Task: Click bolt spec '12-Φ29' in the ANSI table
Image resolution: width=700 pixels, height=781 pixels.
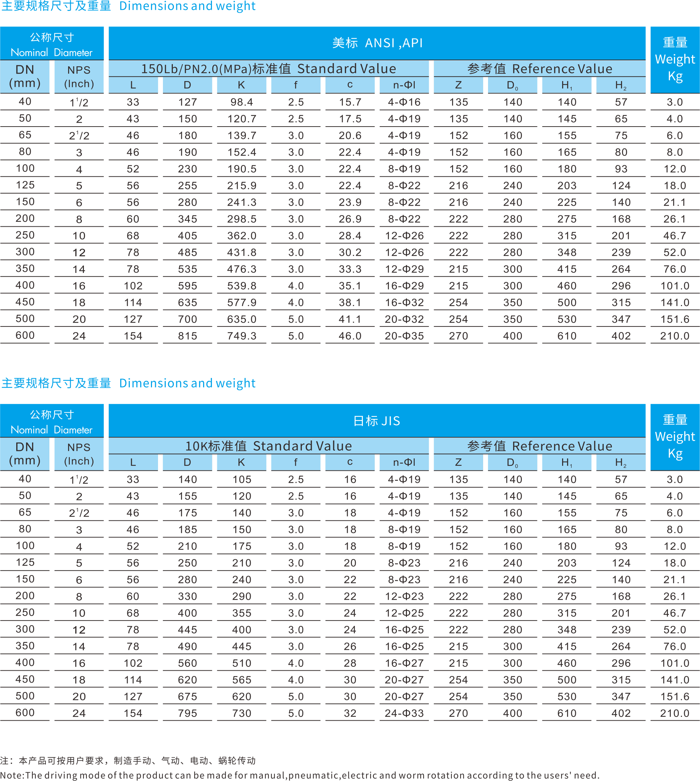Action: pyautogui.click(x=404, y=269)
